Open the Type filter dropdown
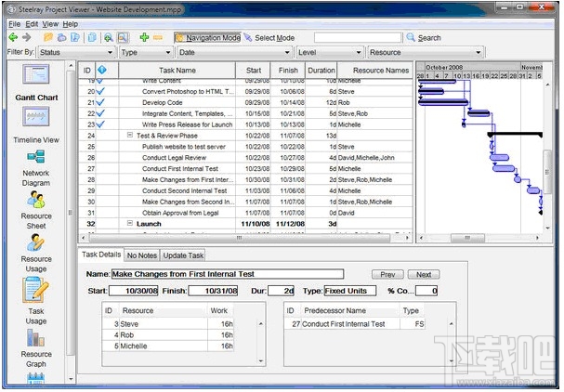The width and height of the screenshot is (564, 392). coord(146,53)
